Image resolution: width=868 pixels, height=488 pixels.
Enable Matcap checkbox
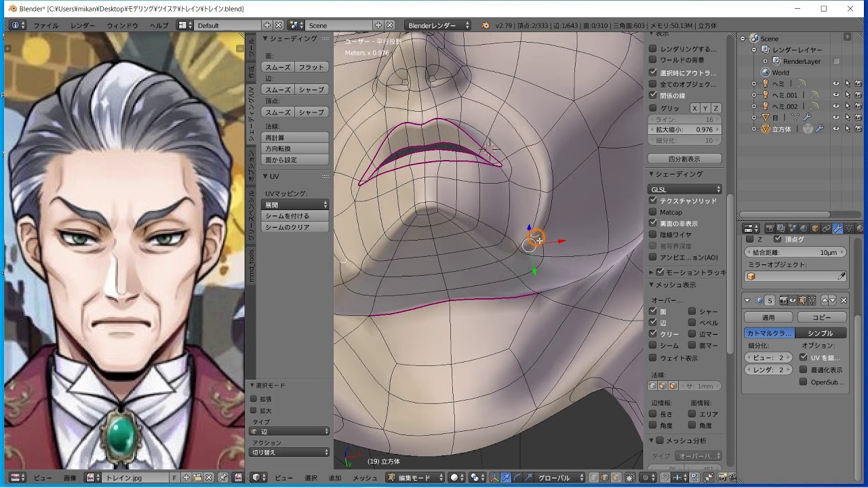653,212
